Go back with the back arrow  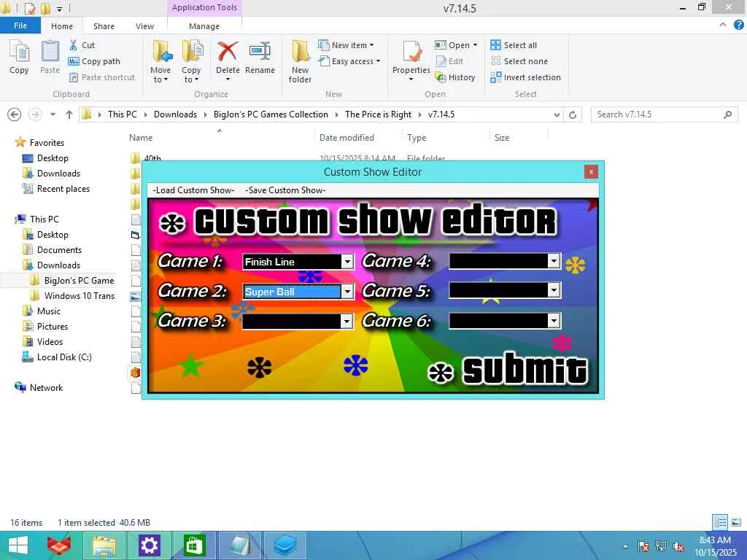pyautogui.click(x=15, y=114)
